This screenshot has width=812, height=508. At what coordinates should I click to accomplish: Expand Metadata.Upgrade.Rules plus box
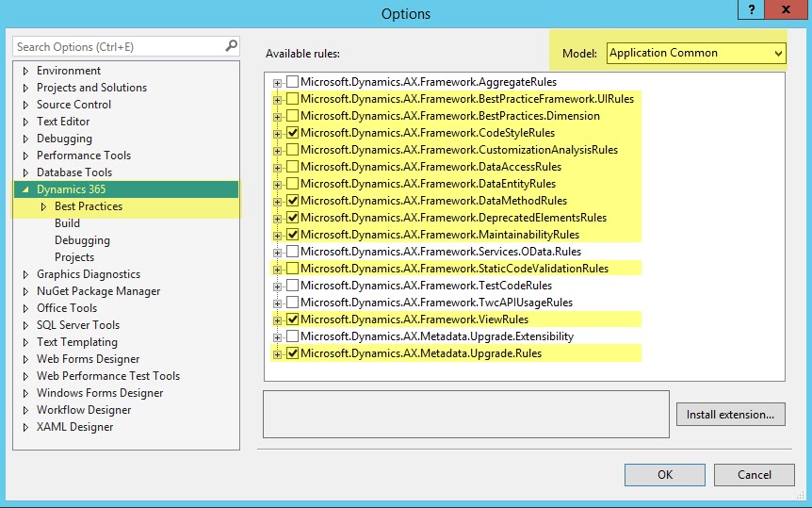pyautogui.click(x=278, y=354)
